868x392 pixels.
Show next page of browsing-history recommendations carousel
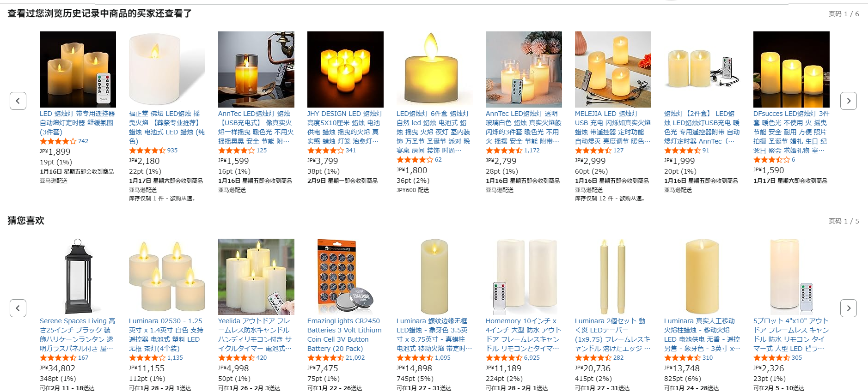click(848, 101)
